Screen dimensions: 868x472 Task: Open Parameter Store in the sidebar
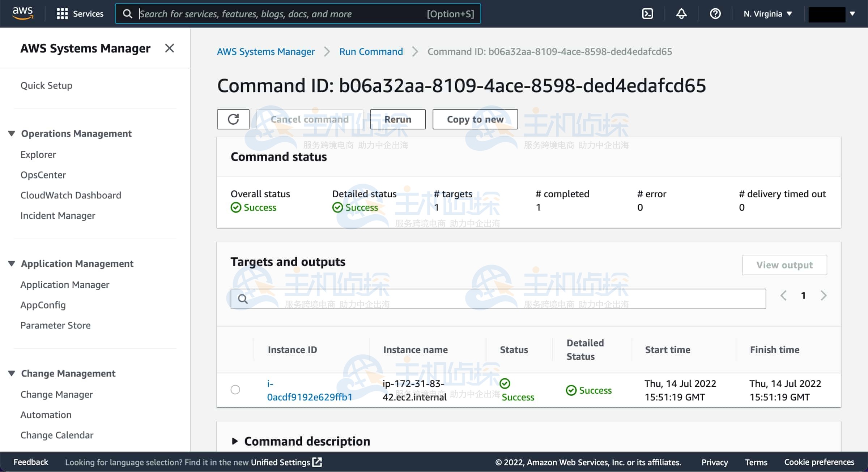pos(55,325)
